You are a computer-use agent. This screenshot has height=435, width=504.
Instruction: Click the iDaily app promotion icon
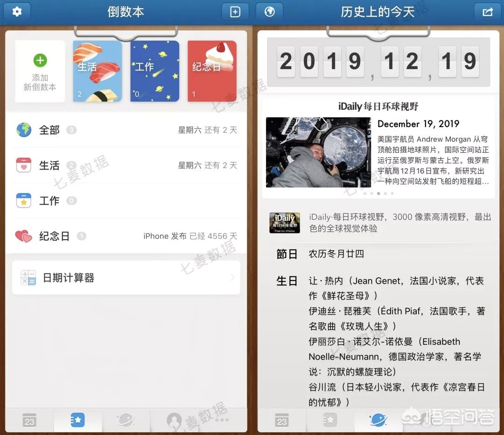(x=285, y=223)
